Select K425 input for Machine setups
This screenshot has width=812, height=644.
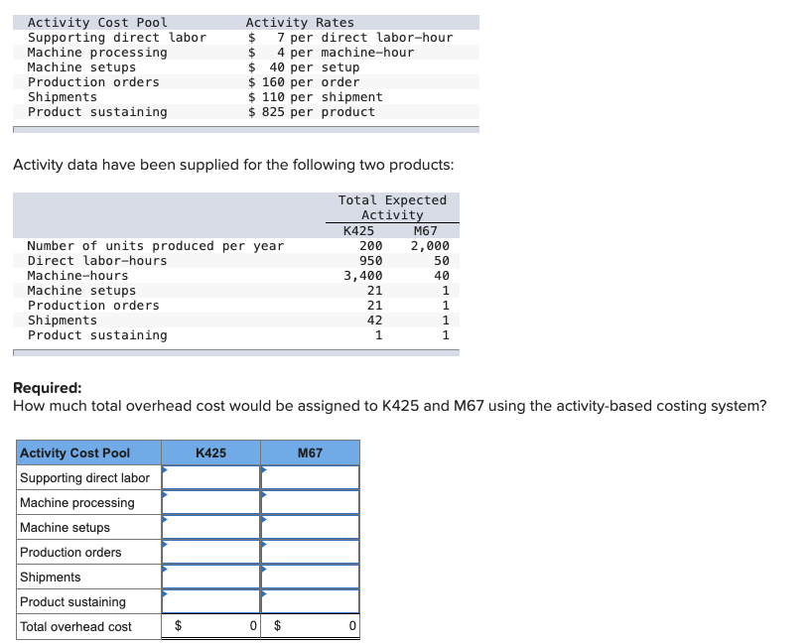[210, 527]
